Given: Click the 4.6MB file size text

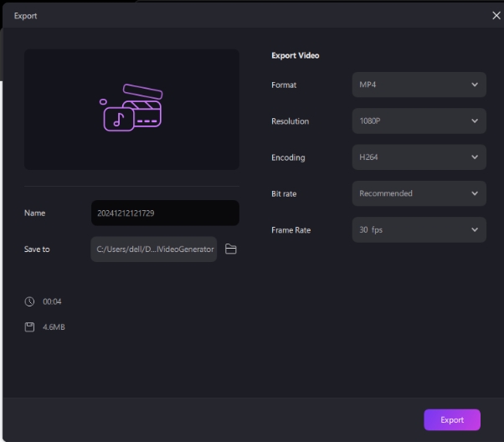Looking at the screenshot, I should pos(54,326).
